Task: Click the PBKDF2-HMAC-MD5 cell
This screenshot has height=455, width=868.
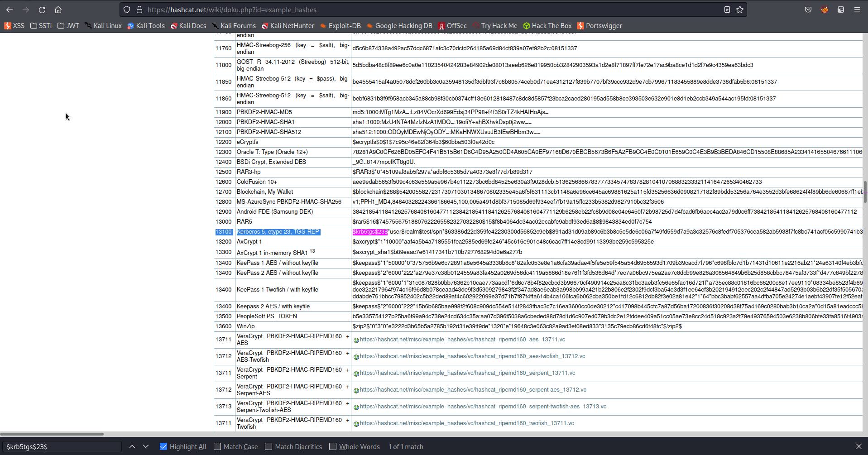Action: [293, 112]
